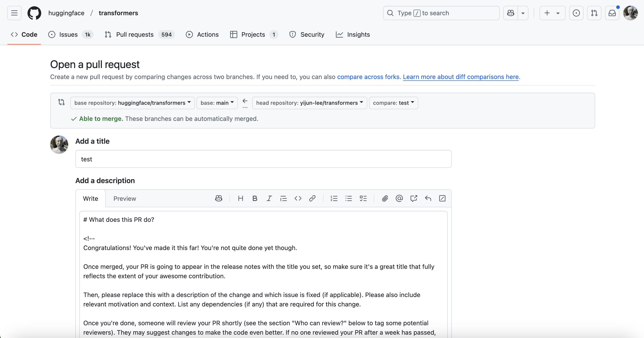Follow the compare across forks link
Screen dimensions: 644x338
[368, 77]
